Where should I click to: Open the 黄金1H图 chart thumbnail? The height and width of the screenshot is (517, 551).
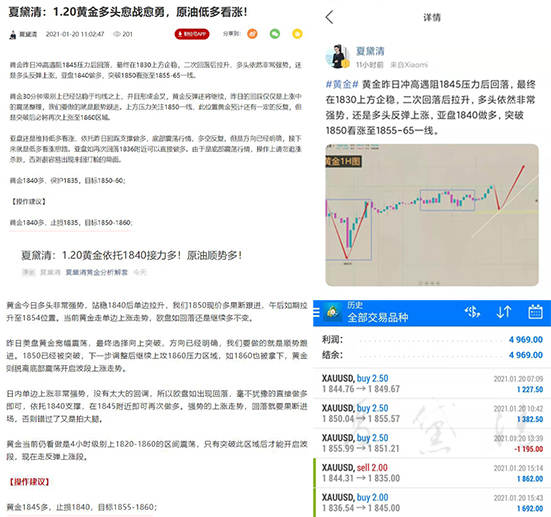coord(432,215)
